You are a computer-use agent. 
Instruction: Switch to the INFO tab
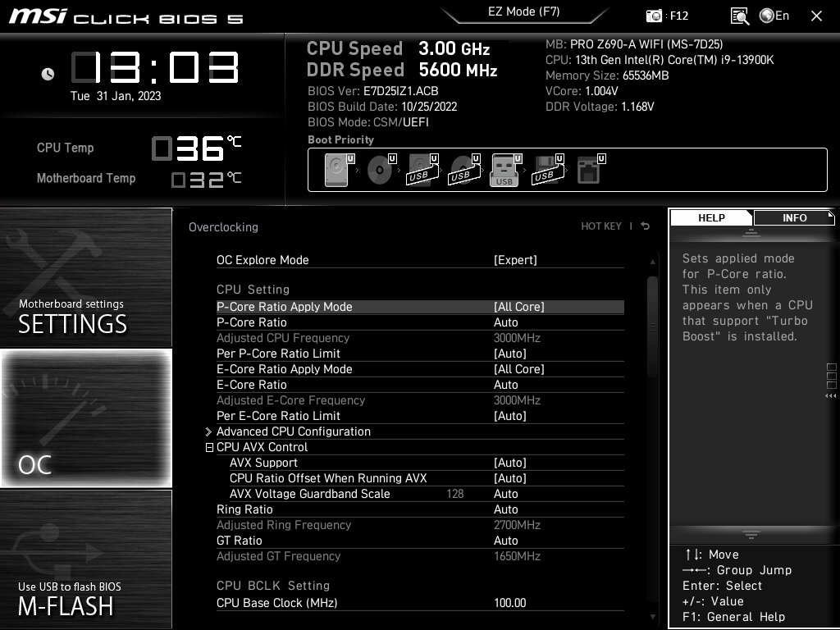(x=794, y=217)
